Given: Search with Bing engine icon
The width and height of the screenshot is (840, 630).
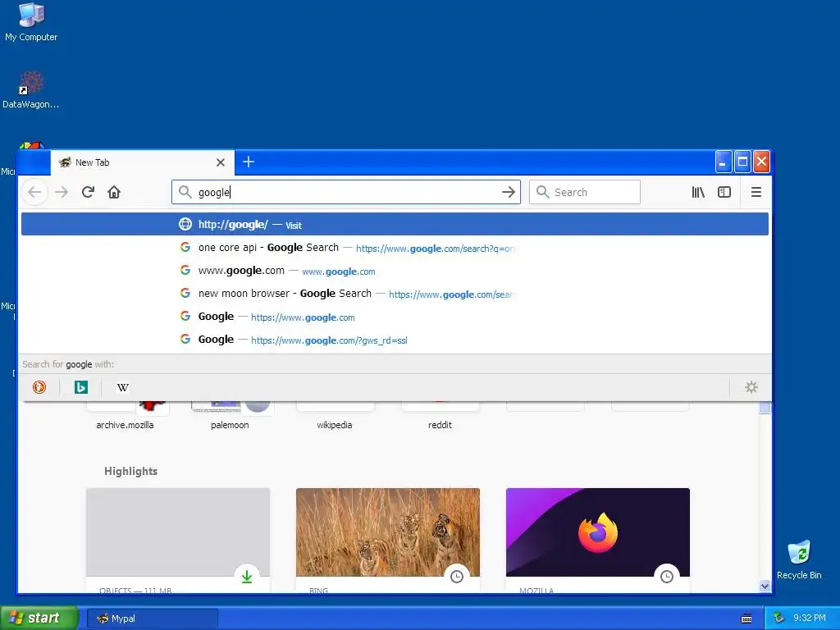Looking at the screenshot, I should point(81,387).
